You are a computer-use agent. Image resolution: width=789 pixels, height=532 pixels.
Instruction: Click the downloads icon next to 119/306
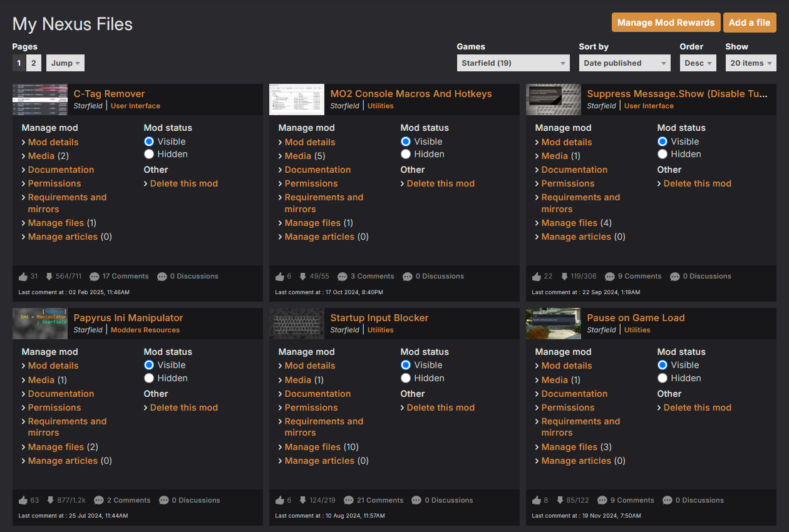coord(564,277)
